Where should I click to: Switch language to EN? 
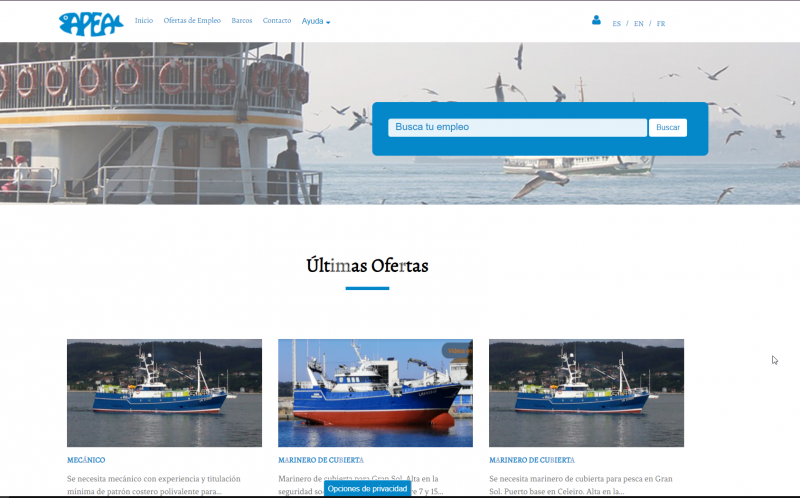point(638,23)
